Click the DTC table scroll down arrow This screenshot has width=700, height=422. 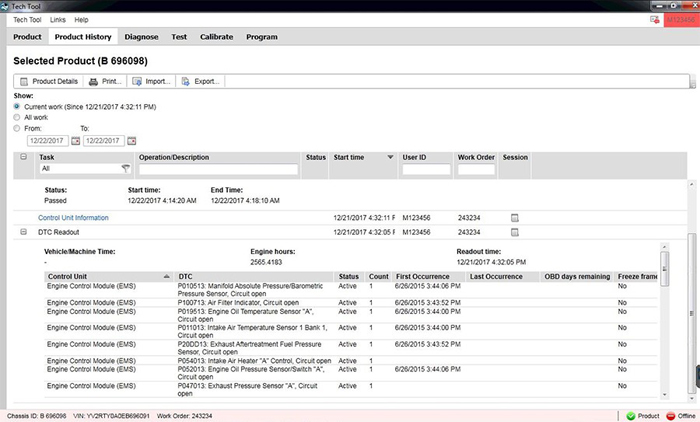coord(664,394)
